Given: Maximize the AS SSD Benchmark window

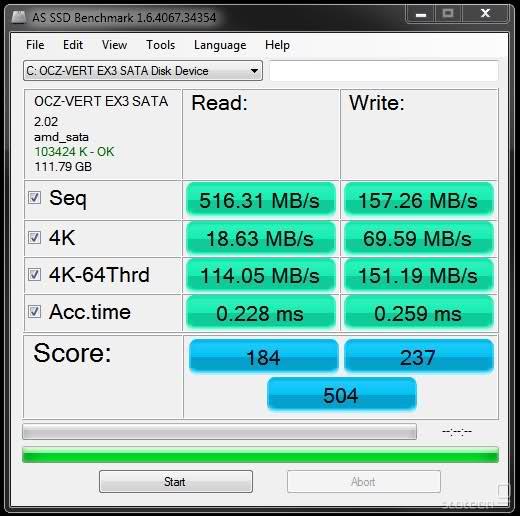Looking at the screenshot, I should (448, 14).
